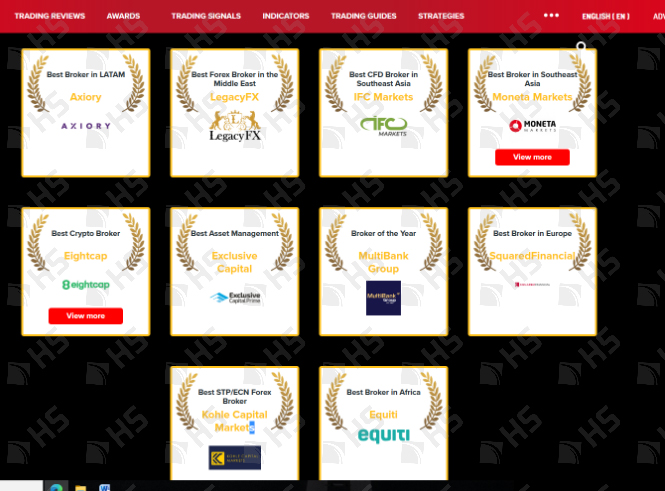Image resolution: width=665 pixels, height=491 pixels.
Task: Click the Kohle Capital Markets logo
Action: 235,458
